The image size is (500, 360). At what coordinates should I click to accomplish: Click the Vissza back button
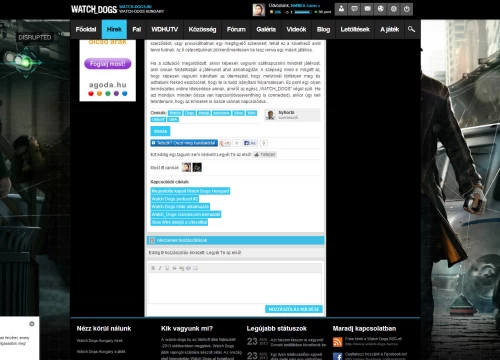[x=160, y=131]
